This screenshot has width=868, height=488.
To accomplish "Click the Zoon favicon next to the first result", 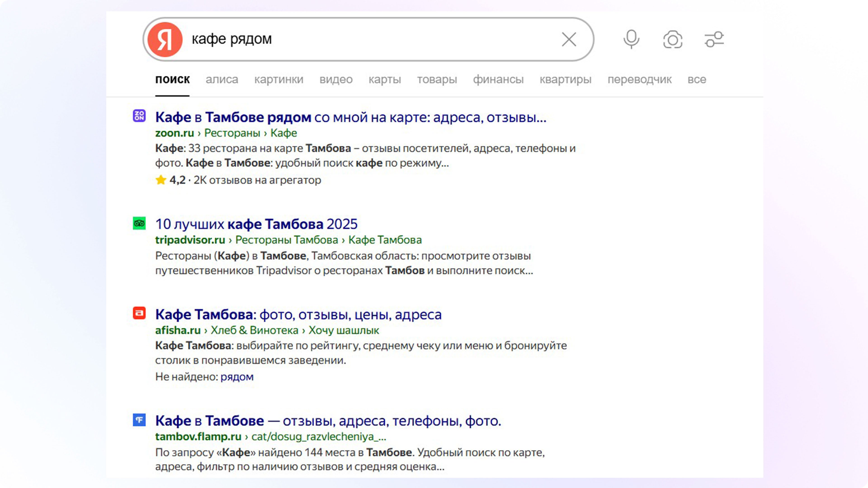I will 139,116.
